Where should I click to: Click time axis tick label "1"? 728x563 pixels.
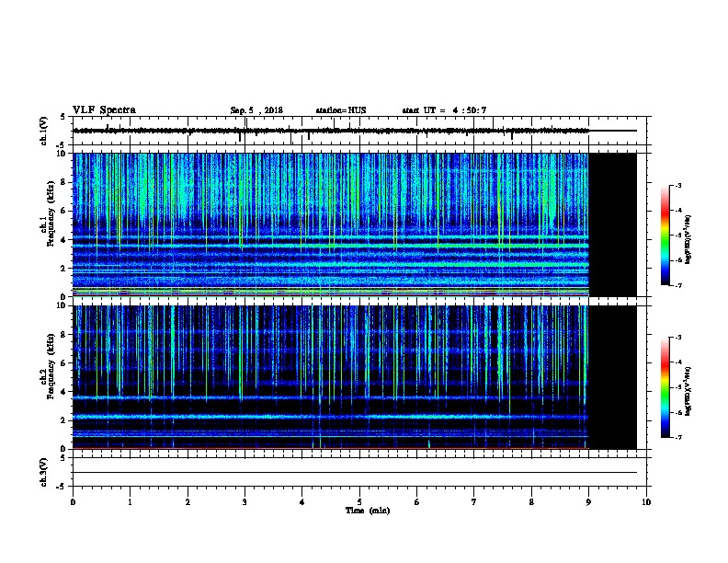coord(130,501)
